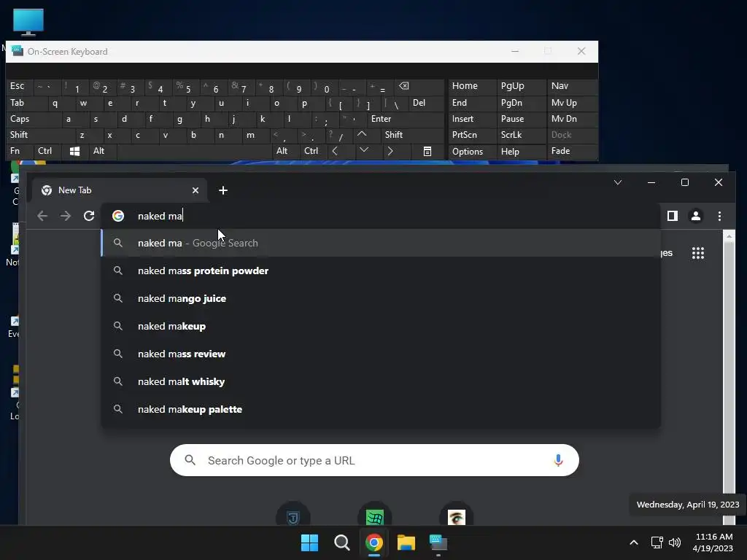Open a new tab with plus button

tap(223, 190)
